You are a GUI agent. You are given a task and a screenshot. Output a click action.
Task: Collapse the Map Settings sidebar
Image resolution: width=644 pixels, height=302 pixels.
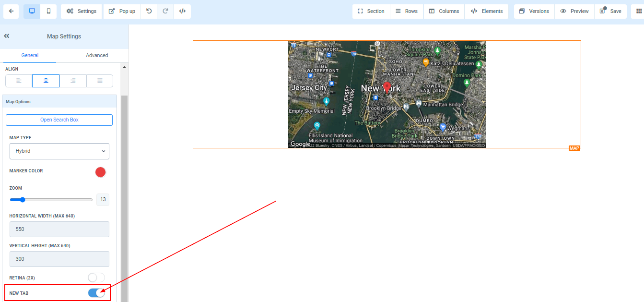pyautogui.click(x=7, y=36)
